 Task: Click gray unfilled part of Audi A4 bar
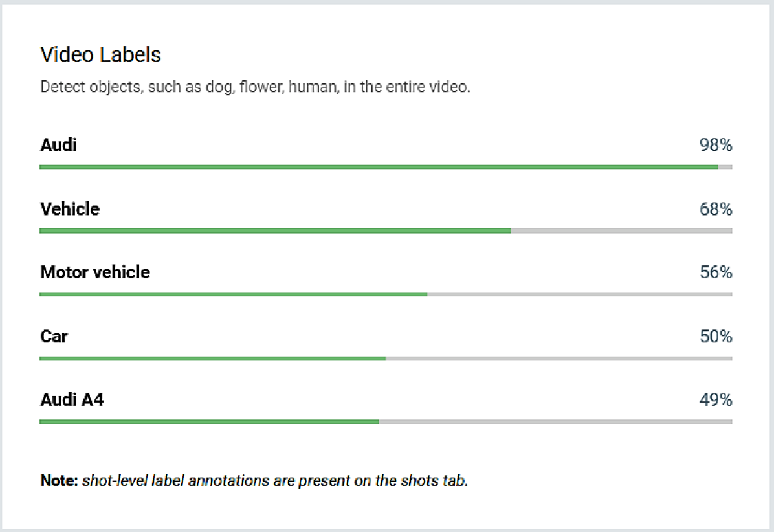(x=555, y=422)
